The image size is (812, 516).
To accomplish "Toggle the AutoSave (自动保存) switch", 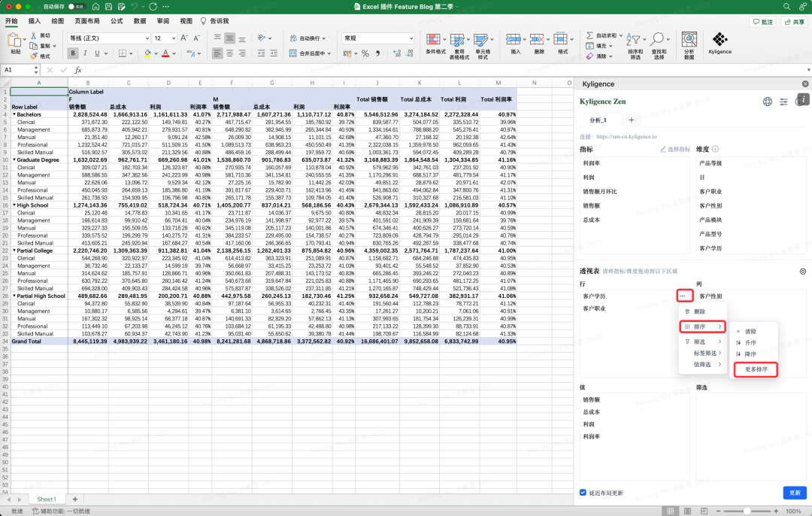I will (76, 6).
